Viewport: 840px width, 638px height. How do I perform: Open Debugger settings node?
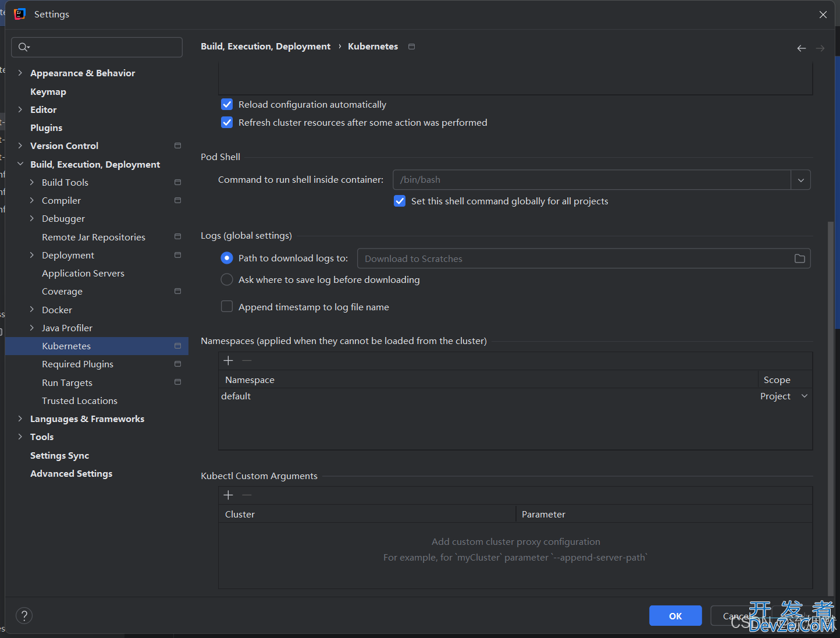(63, 218)
